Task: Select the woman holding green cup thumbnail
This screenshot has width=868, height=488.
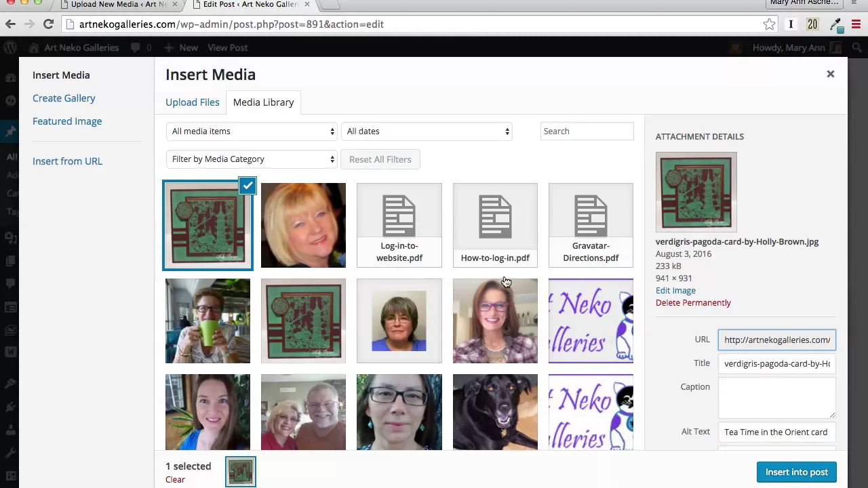Action: pos(208,321)
